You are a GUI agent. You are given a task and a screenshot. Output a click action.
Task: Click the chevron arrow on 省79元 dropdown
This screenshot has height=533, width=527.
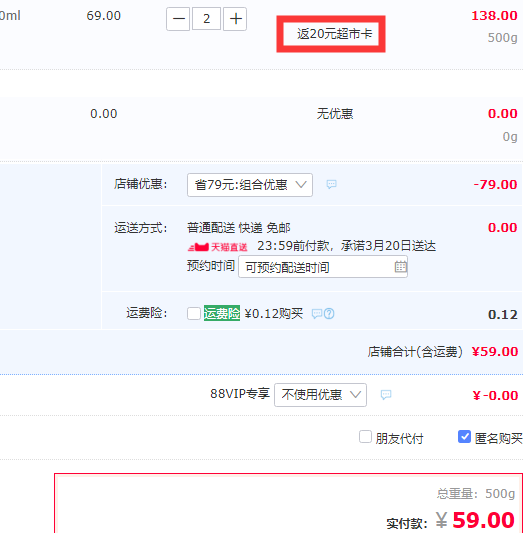tap(301, 185)
